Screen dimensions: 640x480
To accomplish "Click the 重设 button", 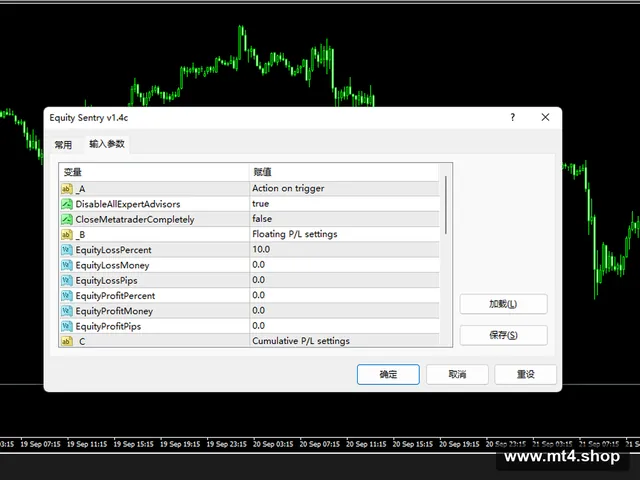I will click(x=526, y=374).
